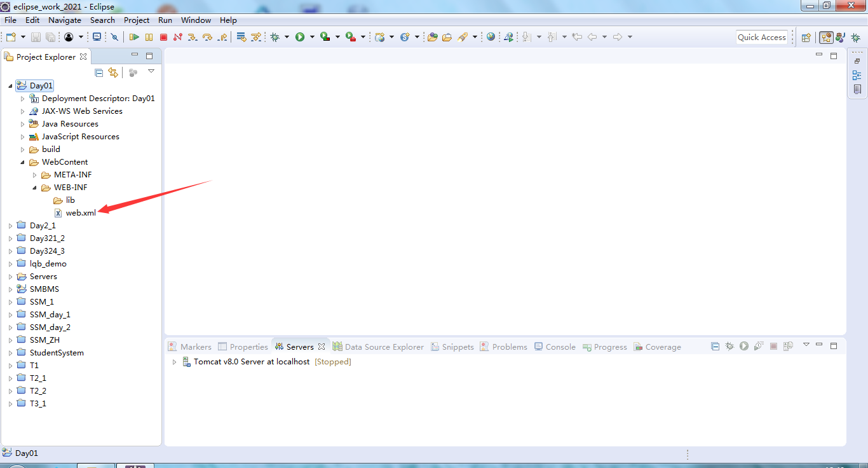The height and width of the screenshot is (468, 868).
Task: Select Tomcat v8.0 Server at localhost
Action: click(252, 362)
